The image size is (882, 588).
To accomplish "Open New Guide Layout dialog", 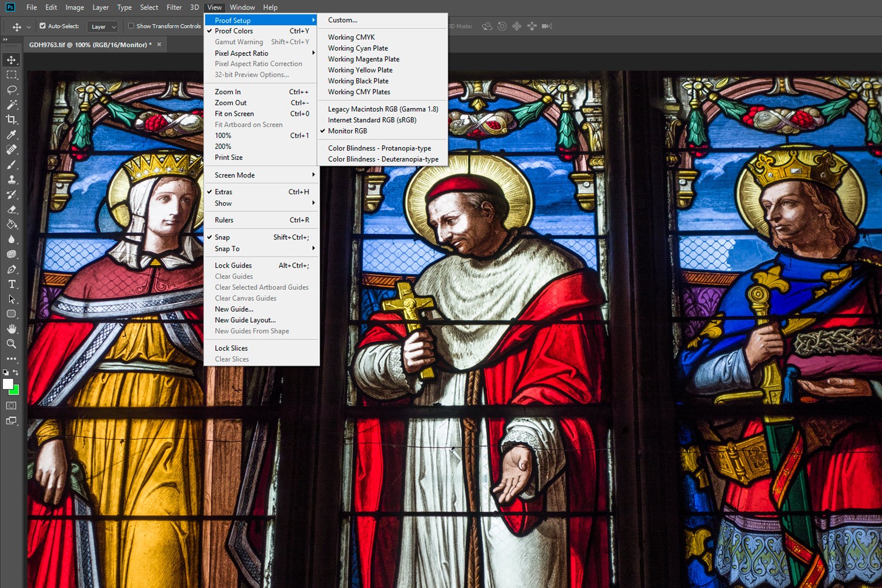I will (x=245, y=320).
